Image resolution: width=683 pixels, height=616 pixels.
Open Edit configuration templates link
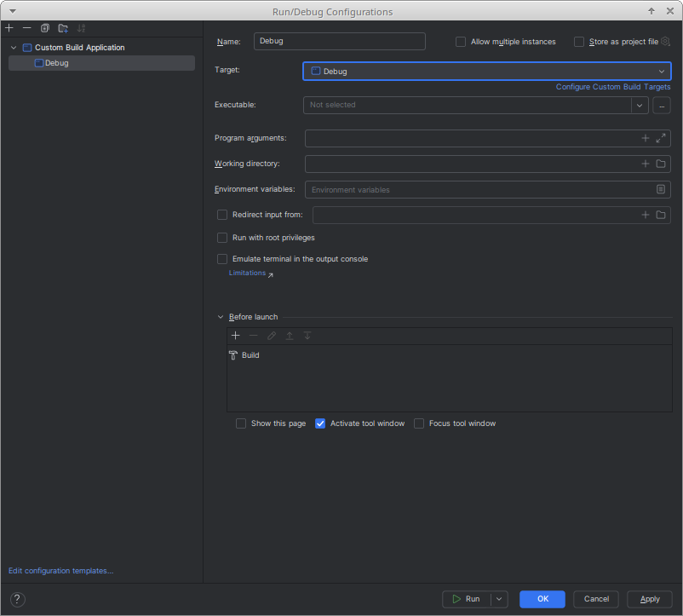pyautogui.click(x=61, y=571)
